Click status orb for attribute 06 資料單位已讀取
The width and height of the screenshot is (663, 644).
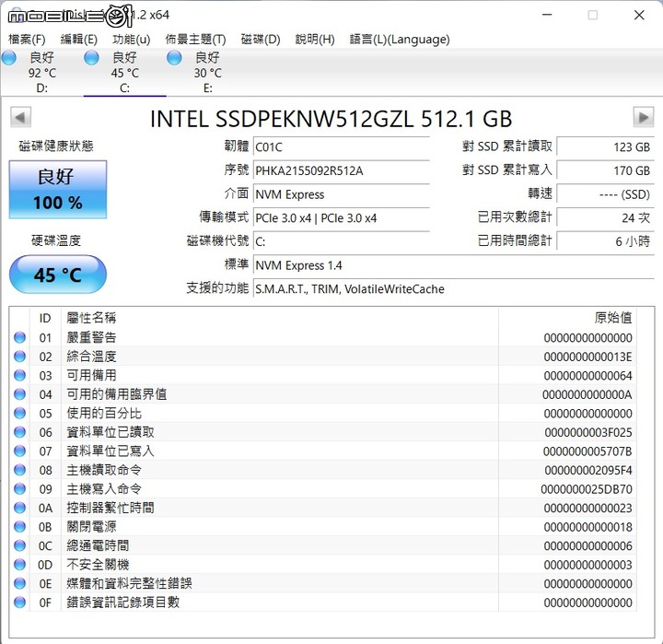[19, 432]
